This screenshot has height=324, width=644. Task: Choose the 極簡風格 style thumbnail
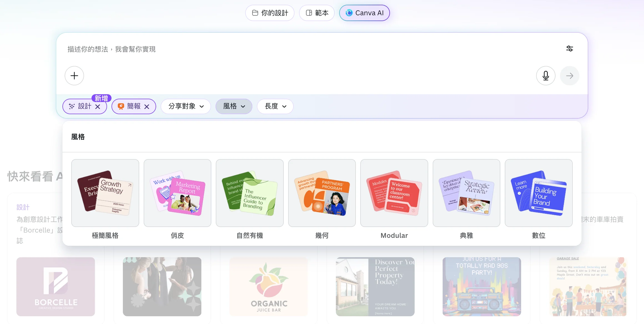pos(105,193)
